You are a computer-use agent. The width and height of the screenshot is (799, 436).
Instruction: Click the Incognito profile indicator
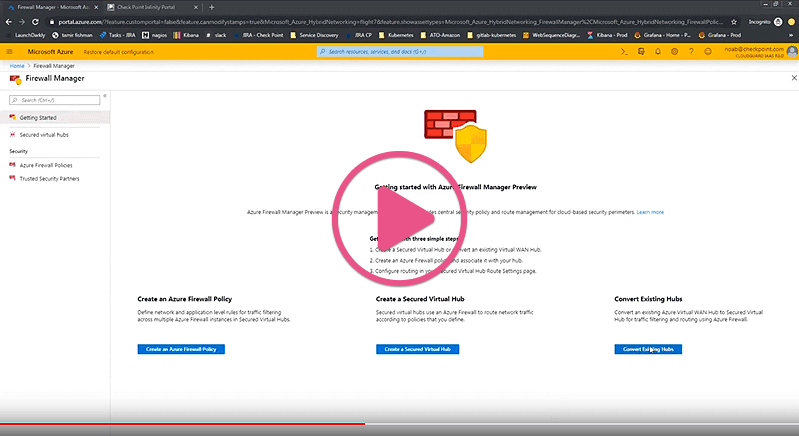tap(765, 22)
